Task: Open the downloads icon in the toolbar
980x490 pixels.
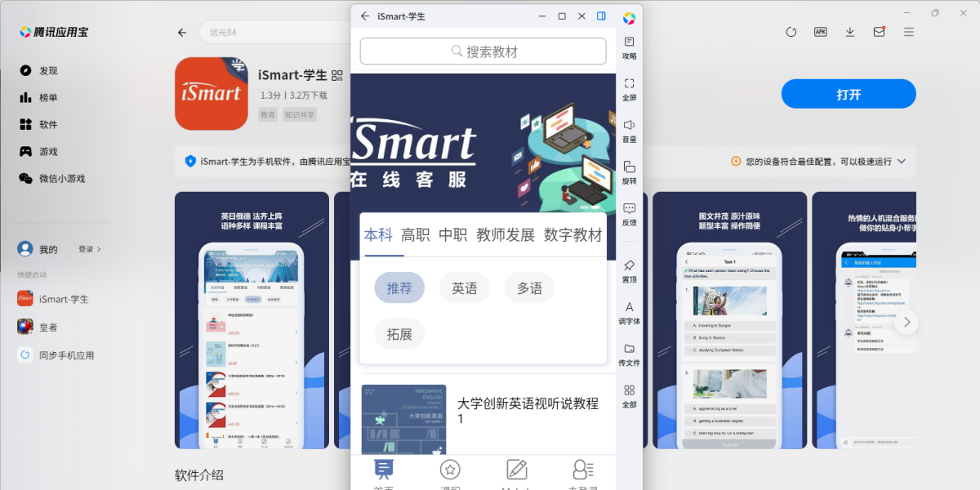Action: point(849,31)
